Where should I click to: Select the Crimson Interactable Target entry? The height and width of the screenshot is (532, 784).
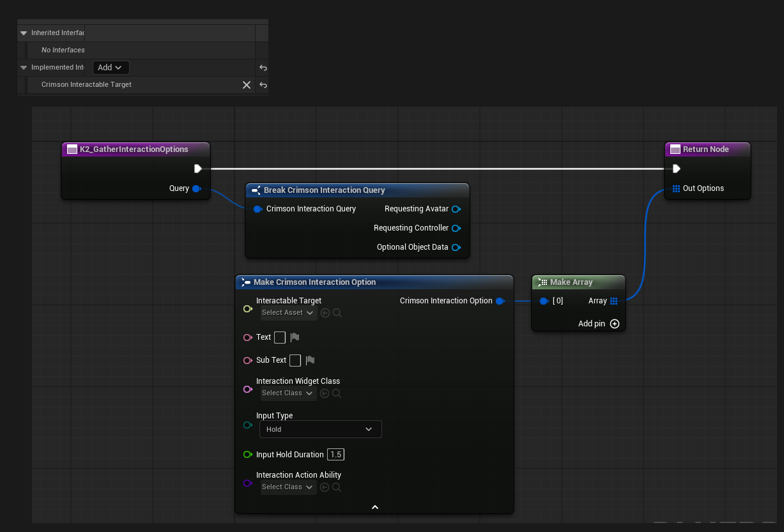[x=86, y=84]
